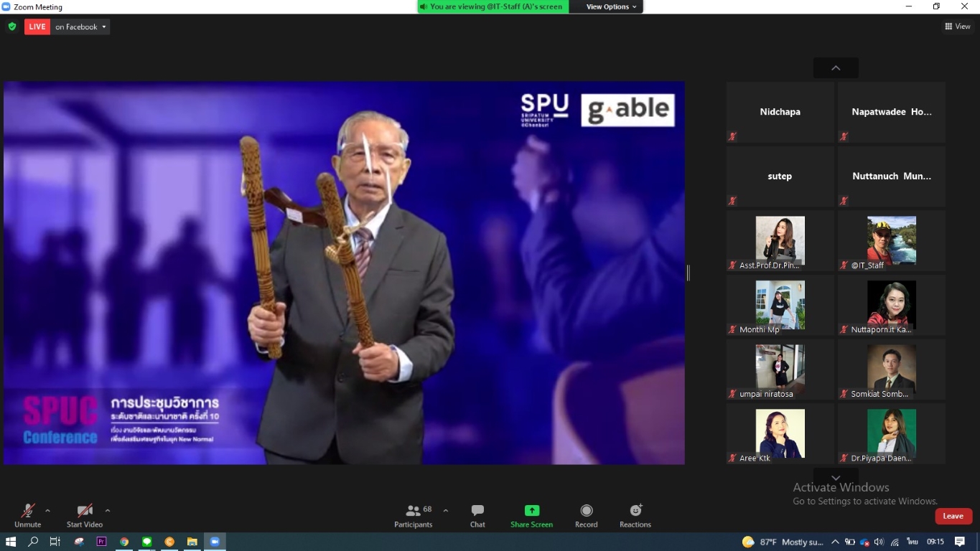Select the Somkiat Somb... participant thumbnail
980x551 pixels.
[891, 369]
